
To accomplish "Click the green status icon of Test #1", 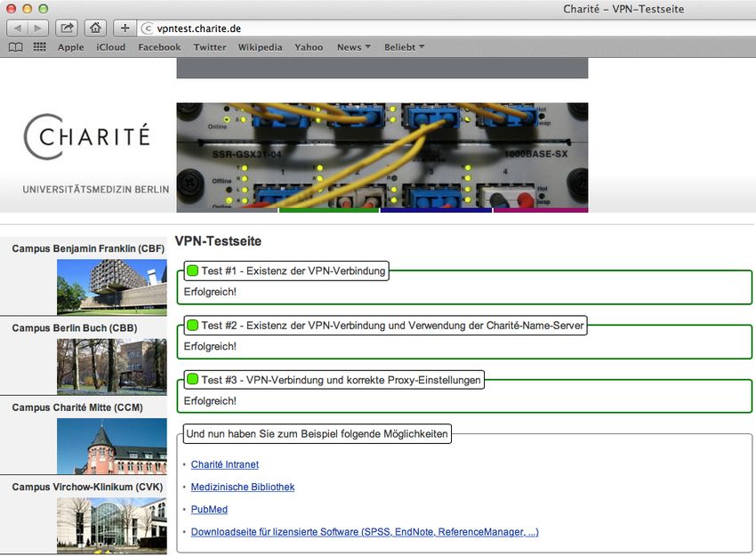I will click(192, 270).
